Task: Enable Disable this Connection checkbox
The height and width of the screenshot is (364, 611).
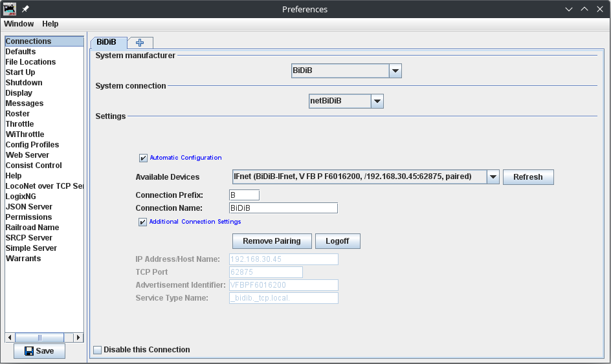Action: pyautogui.click(x=98, y=350)
